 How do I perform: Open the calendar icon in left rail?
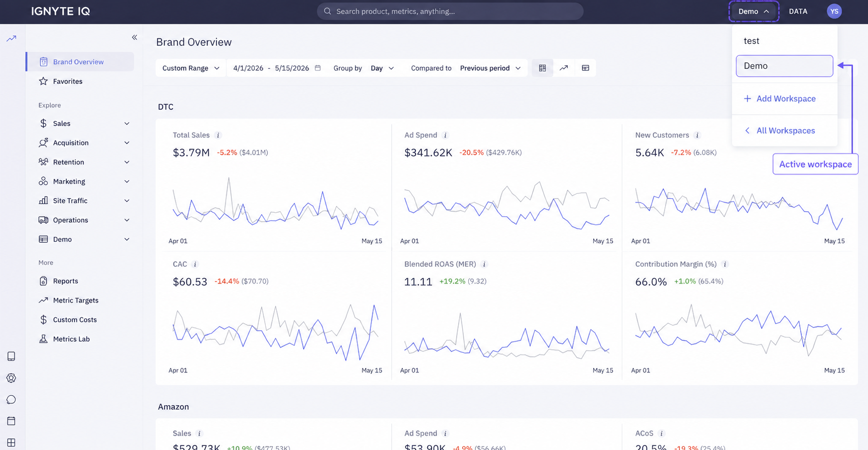[11, 421]
